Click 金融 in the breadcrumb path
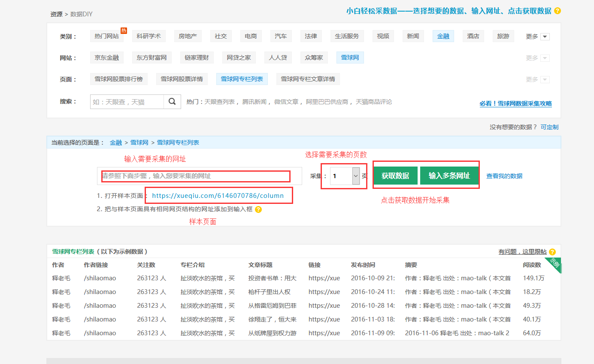The width and height of the screenshot is (594, 364). [116, 143]
